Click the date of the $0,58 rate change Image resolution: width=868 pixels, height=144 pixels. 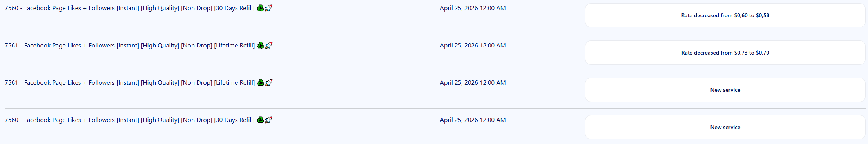[473, 8]
